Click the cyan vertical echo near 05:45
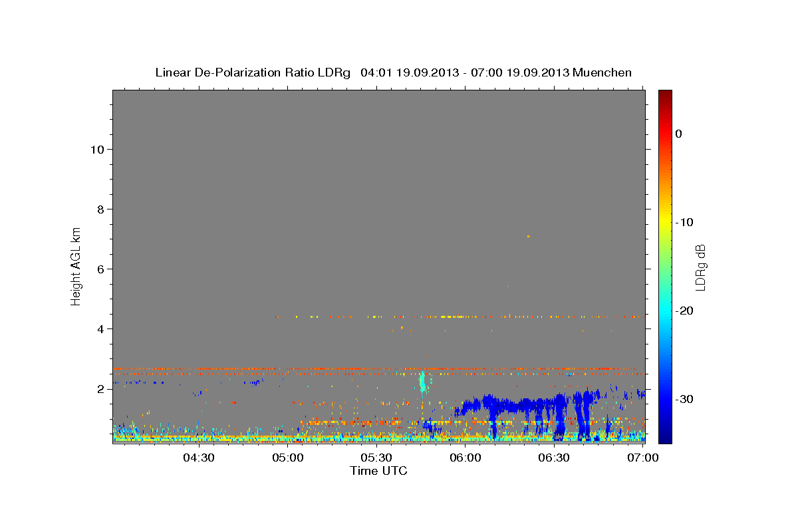This screenshot has width=798, height=532. [x=422, y=383]
